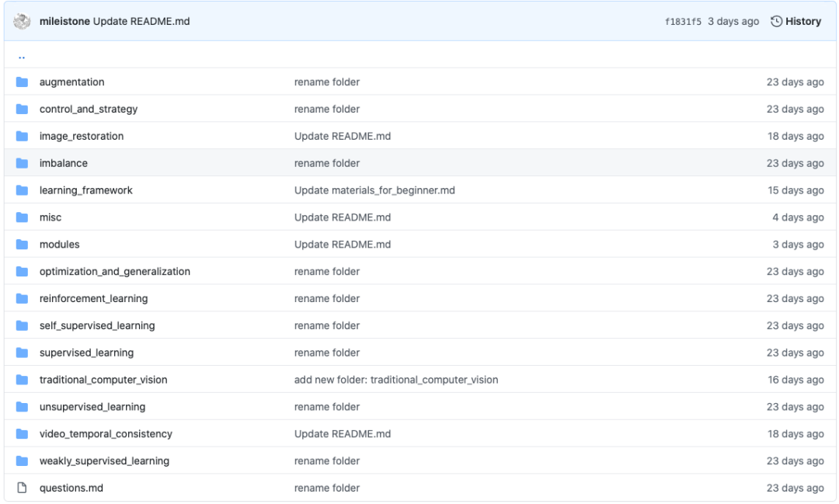839x504 pixels.
Task: Open the questions.md file
Action: [71, 488]
